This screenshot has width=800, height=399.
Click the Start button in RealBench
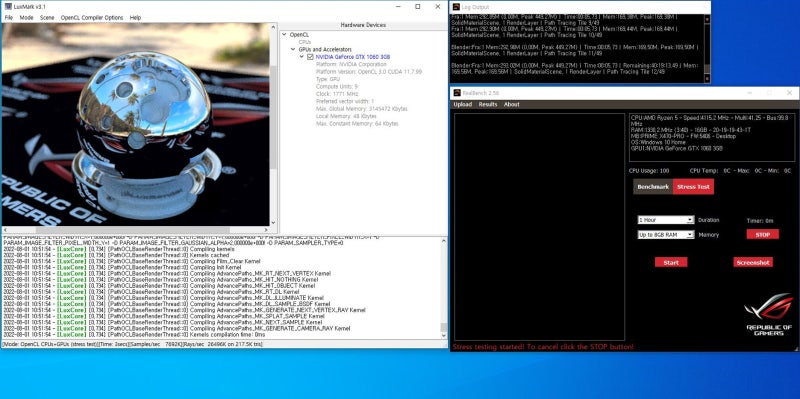(671, 262)
